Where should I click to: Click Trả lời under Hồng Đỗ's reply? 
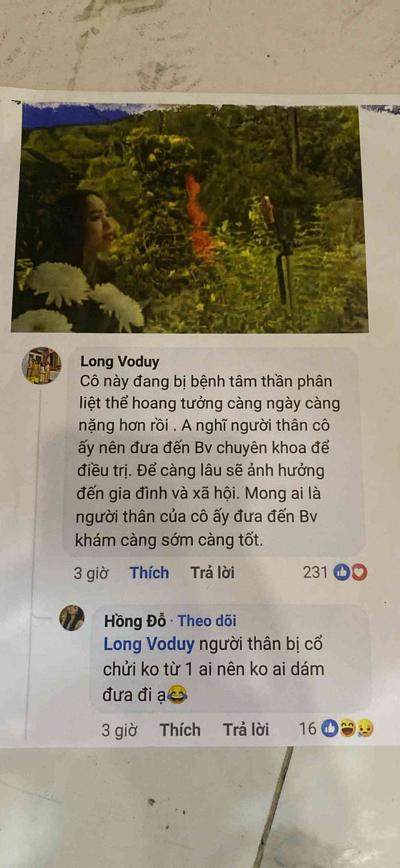pos(246,729)
